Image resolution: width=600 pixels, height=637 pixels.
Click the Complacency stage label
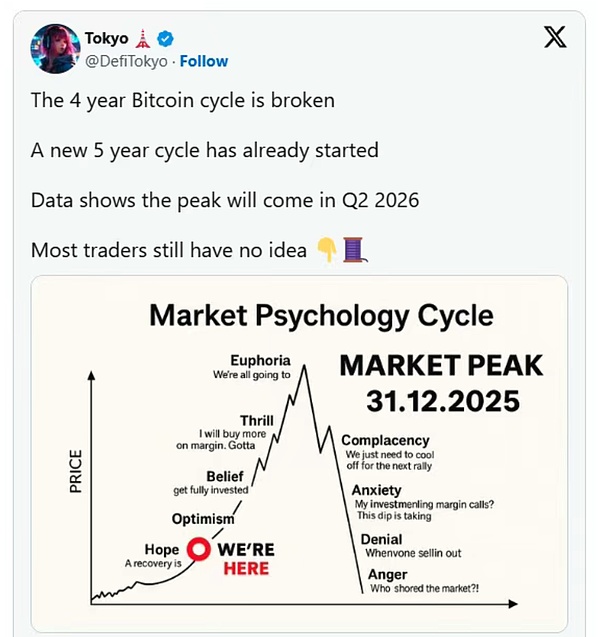(x=385, y=440)
